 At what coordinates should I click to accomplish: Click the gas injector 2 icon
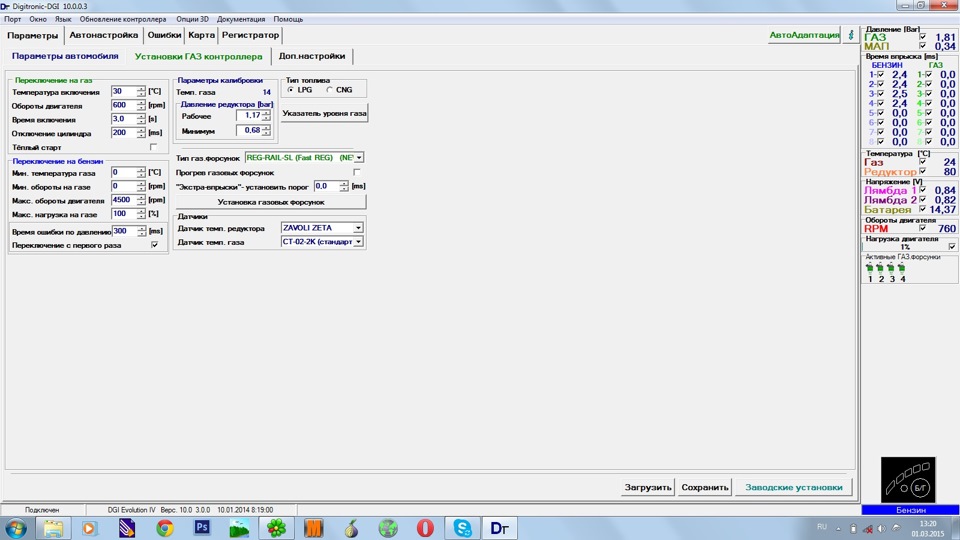coord(880,268)
